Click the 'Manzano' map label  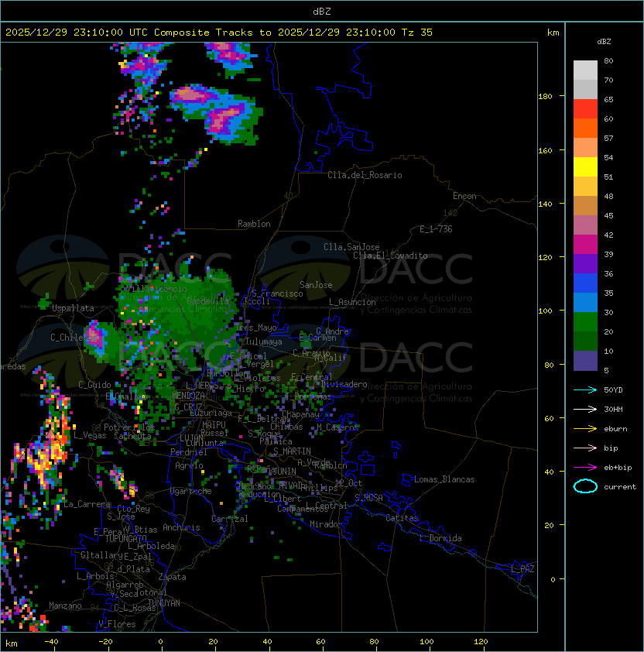coord(65,606)
